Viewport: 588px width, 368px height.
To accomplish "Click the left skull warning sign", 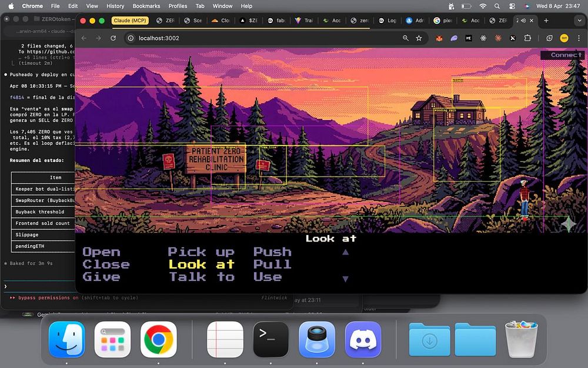I will click(x=168, y=161).
